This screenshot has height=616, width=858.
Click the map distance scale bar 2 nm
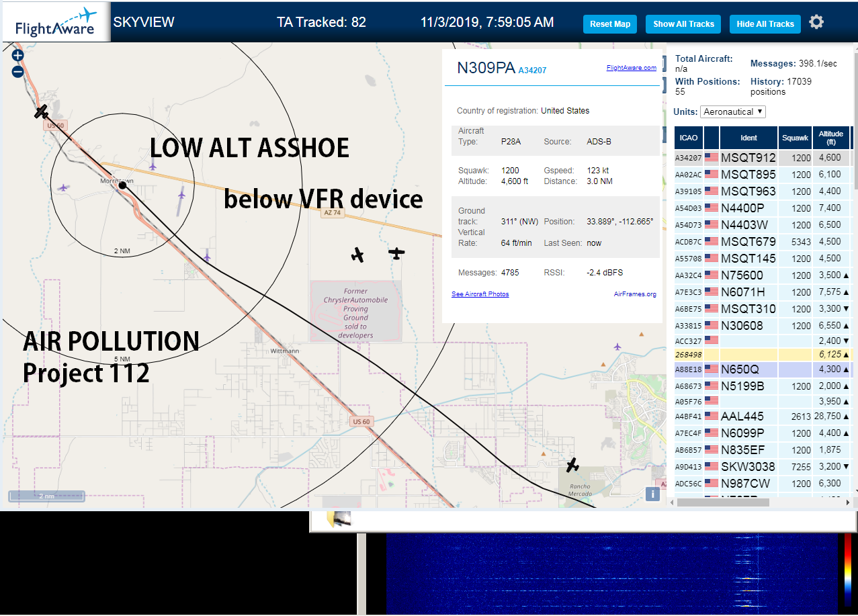47,496
